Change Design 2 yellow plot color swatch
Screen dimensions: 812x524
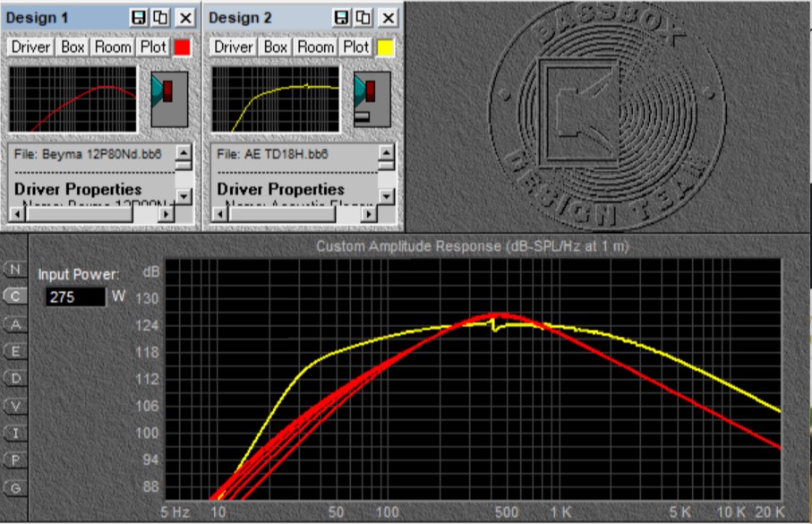point(385,47)
